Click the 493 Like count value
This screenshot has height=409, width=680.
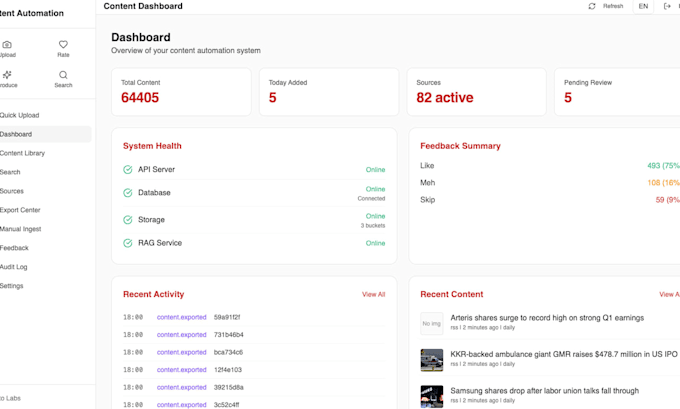tap(663, 166)
